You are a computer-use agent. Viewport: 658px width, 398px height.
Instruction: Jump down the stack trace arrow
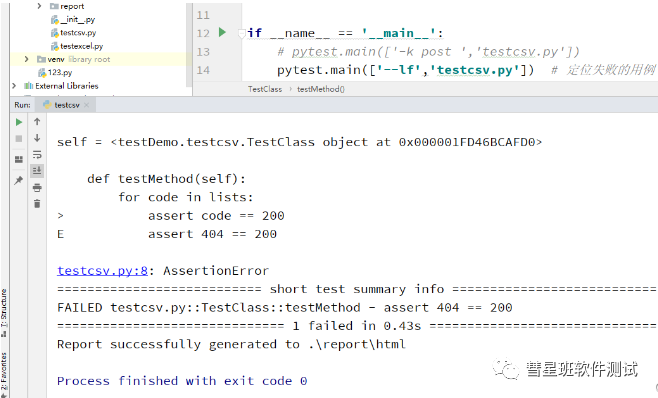click(x=37, y=138)
